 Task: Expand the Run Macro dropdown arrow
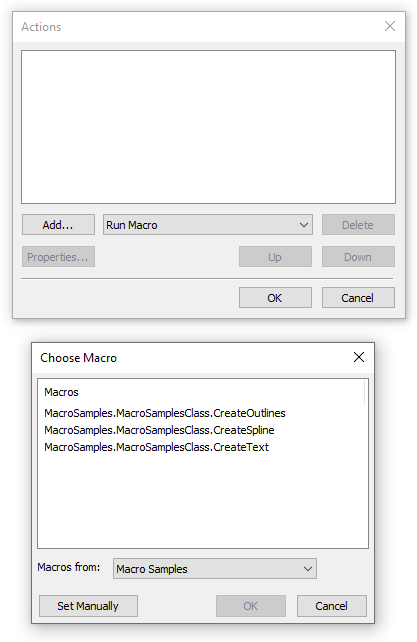(x=304, y=225)
